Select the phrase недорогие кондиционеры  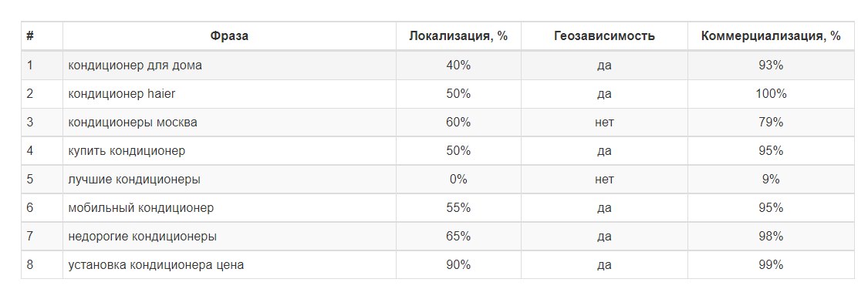pyautogui.click(x=142, y=237)
